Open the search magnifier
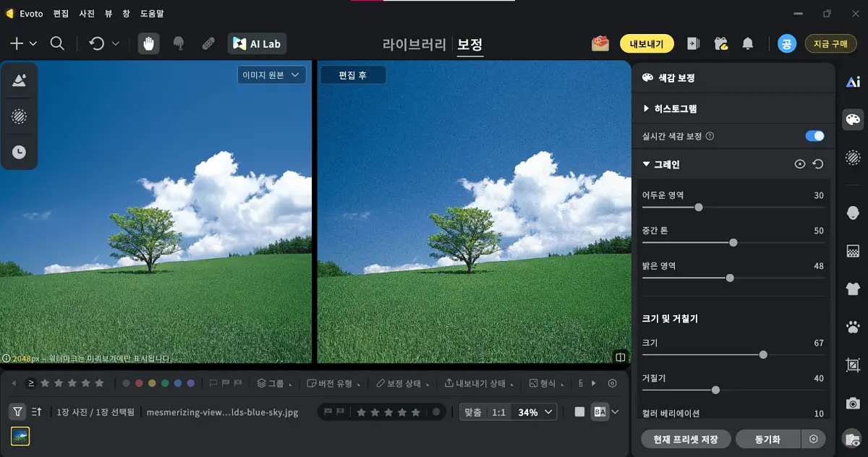Image resolution: width=868 pixels, height=457 pixels. coord(57,43)
